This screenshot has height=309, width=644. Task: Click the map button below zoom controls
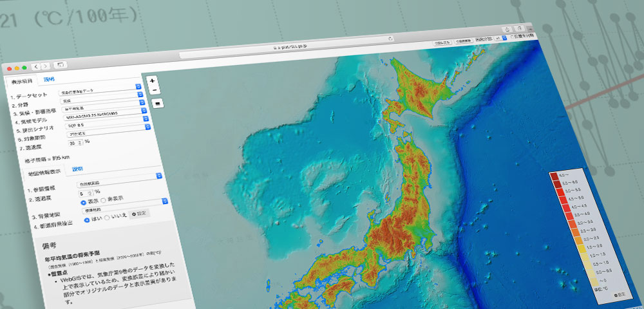pos(158,102)
